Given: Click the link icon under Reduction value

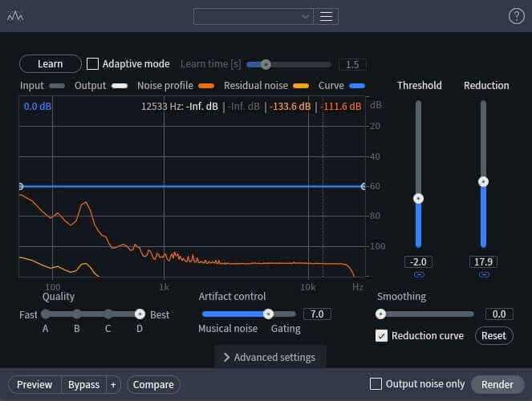Looking at the screenshot, I should click(x=484, y=274).
